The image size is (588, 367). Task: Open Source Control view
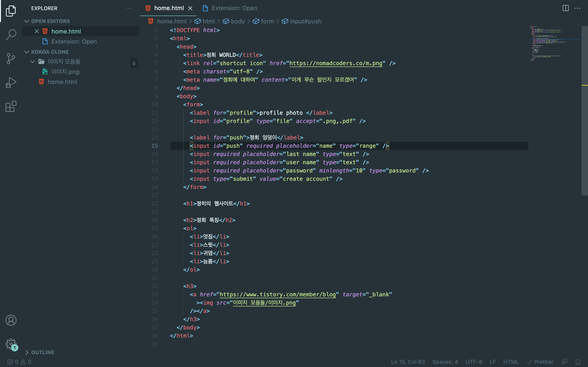[11, 59]
